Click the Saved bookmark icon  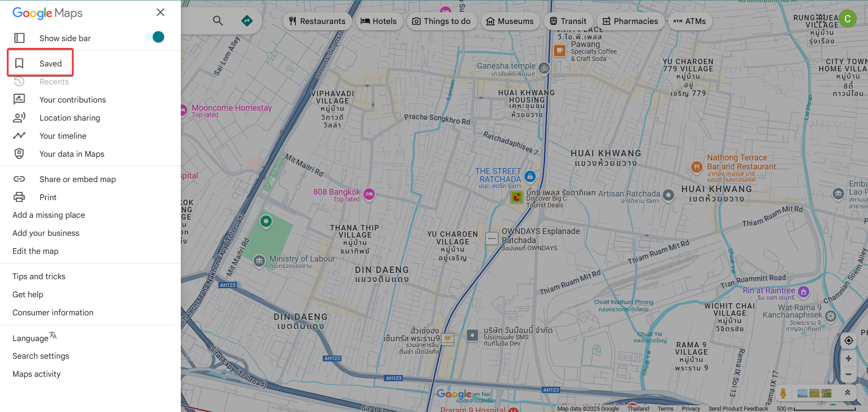[x=19, y=63]
